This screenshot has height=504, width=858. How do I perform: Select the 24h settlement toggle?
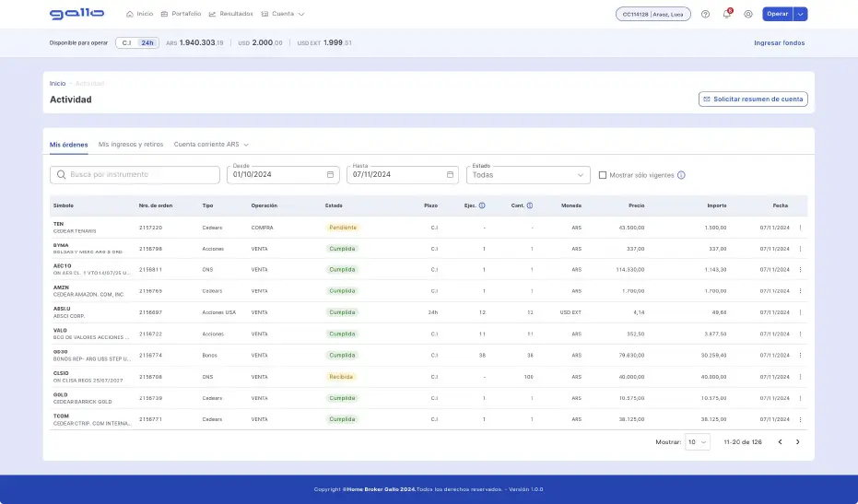click(147, 42)
